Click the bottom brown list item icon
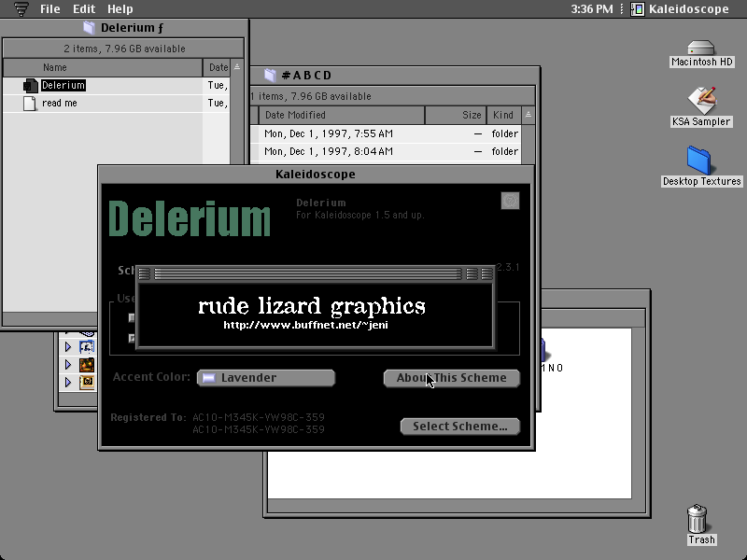The height and width of the screenshot is (560, 747). point(87,383)
